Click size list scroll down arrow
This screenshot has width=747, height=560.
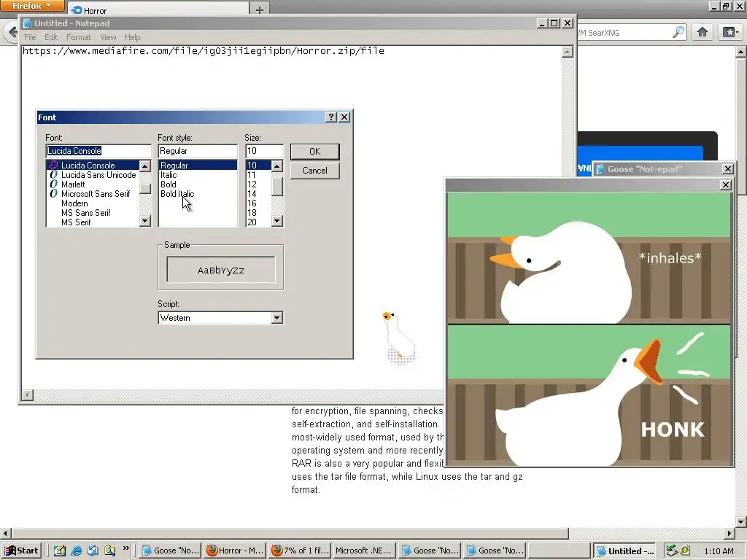[x=276, y=221]
